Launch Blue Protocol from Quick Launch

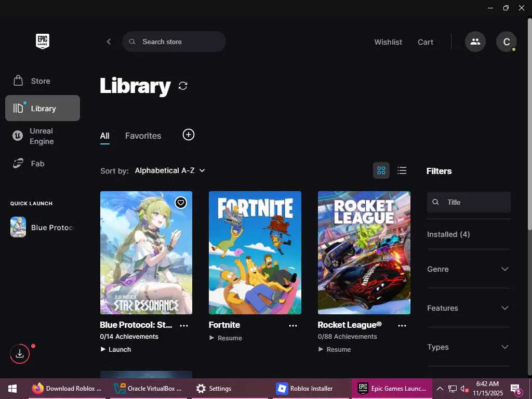(x=43, y=228)
